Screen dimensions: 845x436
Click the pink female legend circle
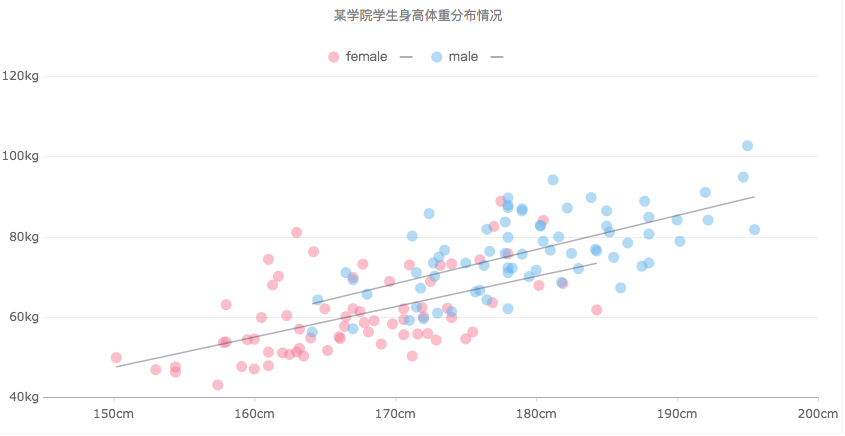tap(334, 57)
